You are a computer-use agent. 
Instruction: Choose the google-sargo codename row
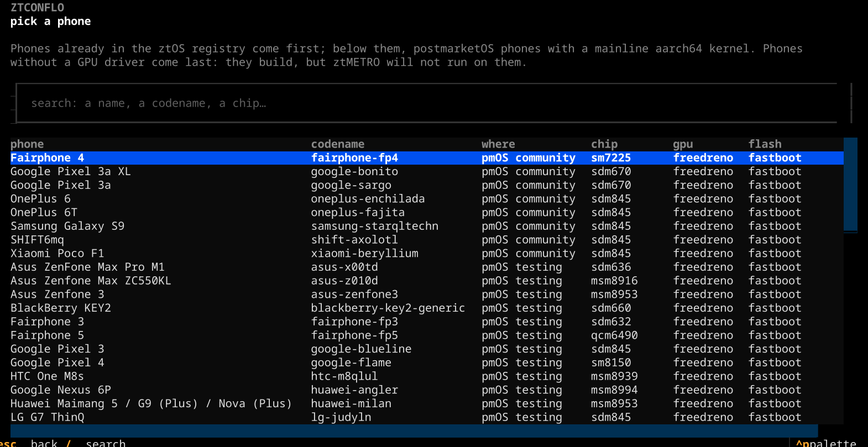tap(427, 185)
